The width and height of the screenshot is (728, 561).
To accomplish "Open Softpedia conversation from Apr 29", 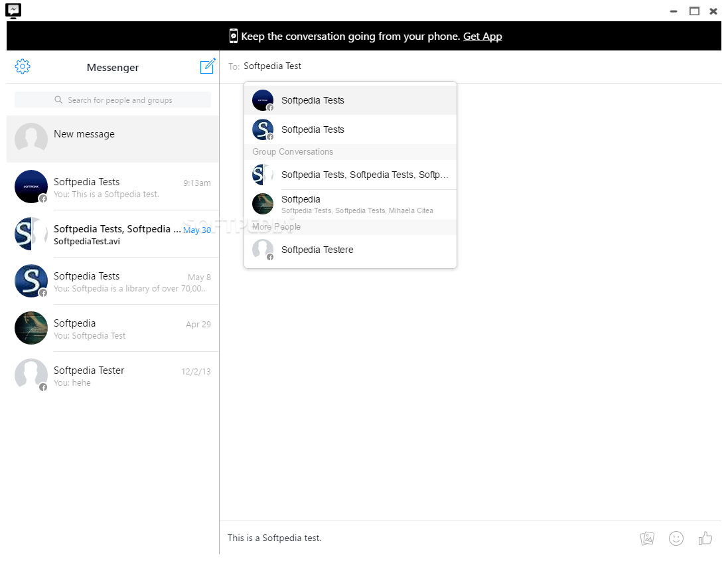I will coord(113,329).
